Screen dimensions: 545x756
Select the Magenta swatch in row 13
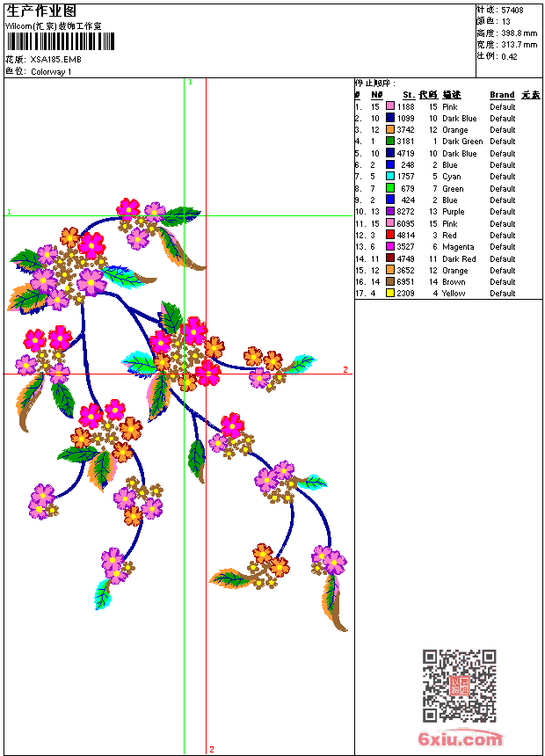(390, 246)
